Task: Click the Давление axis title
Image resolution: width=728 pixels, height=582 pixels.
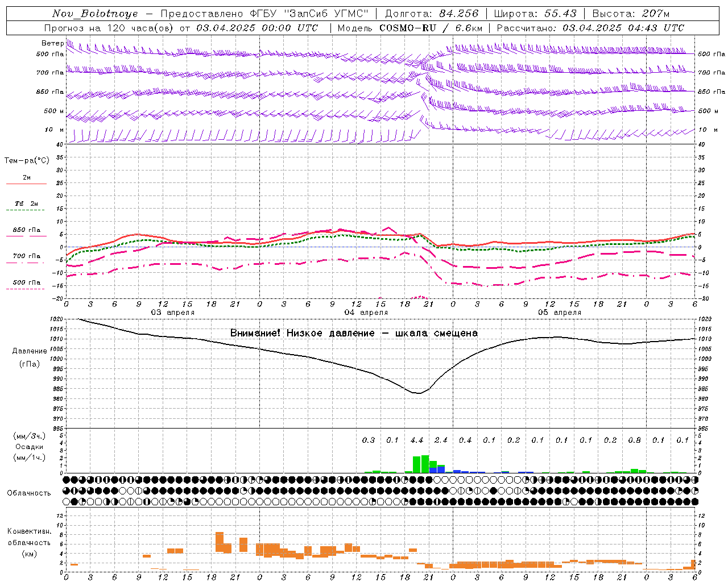Action: [x=30, y=351]
